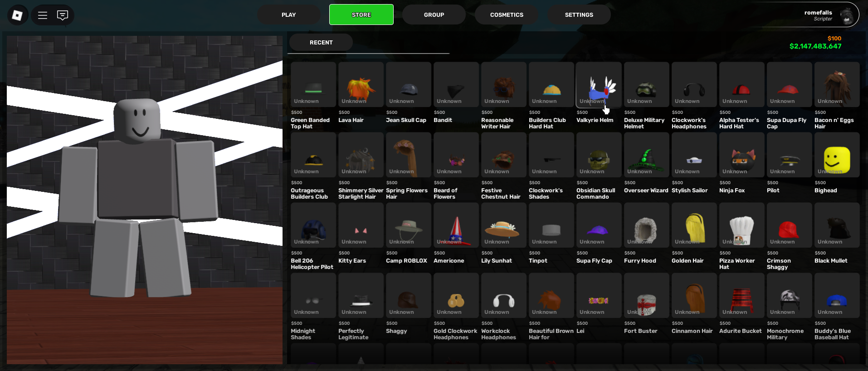
Task: Open the Cosmetics tab
Action: coord(507,15)
